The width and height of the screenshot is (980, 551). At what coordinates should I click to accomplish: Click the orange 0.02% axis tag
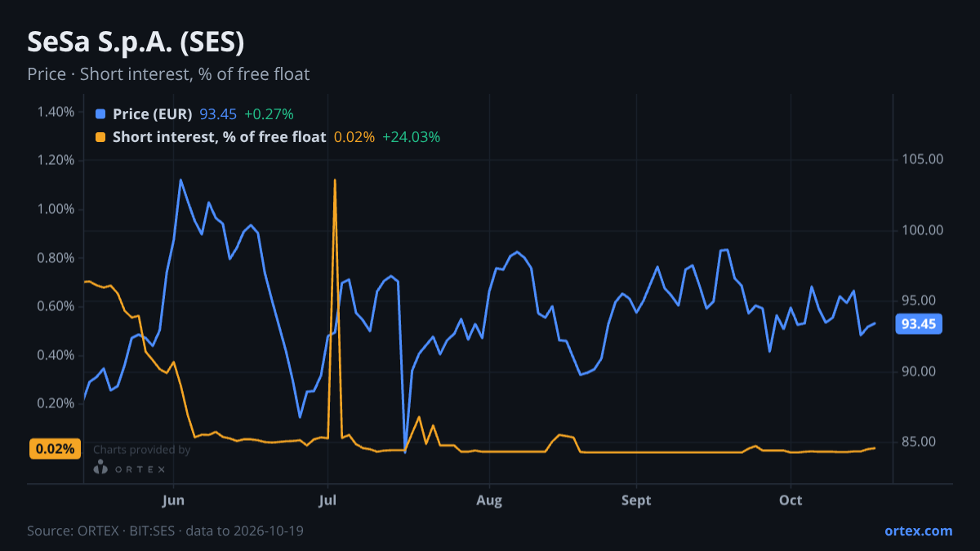pos(56,448)
